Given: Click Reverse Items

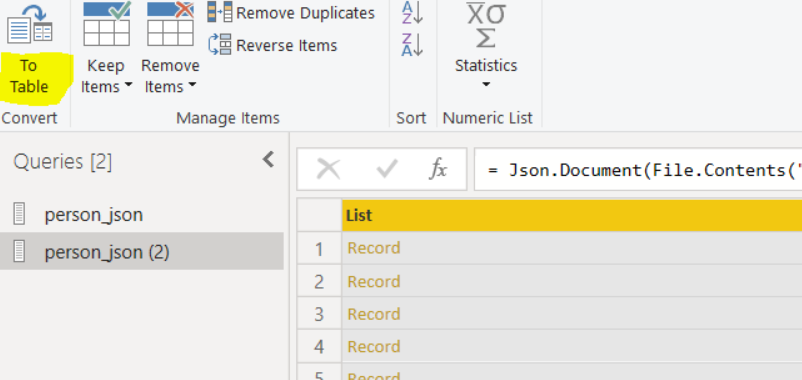Looking at the screenshot, I should coord(272,45).
